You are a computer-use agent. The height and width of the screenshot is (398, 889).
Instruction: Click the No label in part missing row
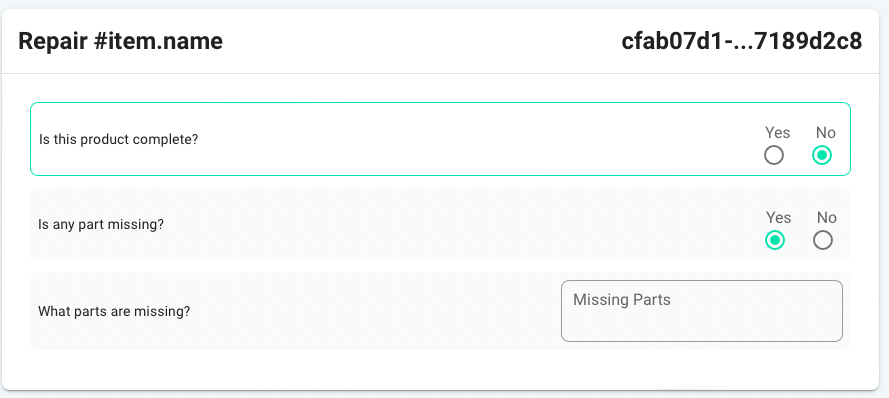coord(827,217)
